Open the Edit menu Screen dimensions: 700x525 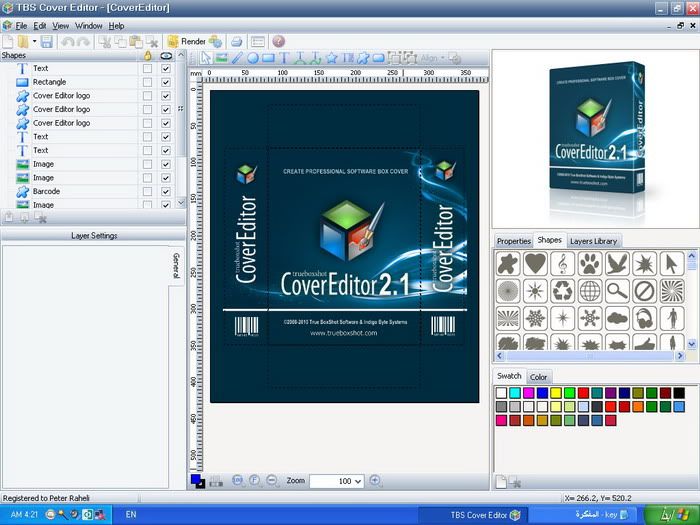pyautogui.click(x=40, y=26)
